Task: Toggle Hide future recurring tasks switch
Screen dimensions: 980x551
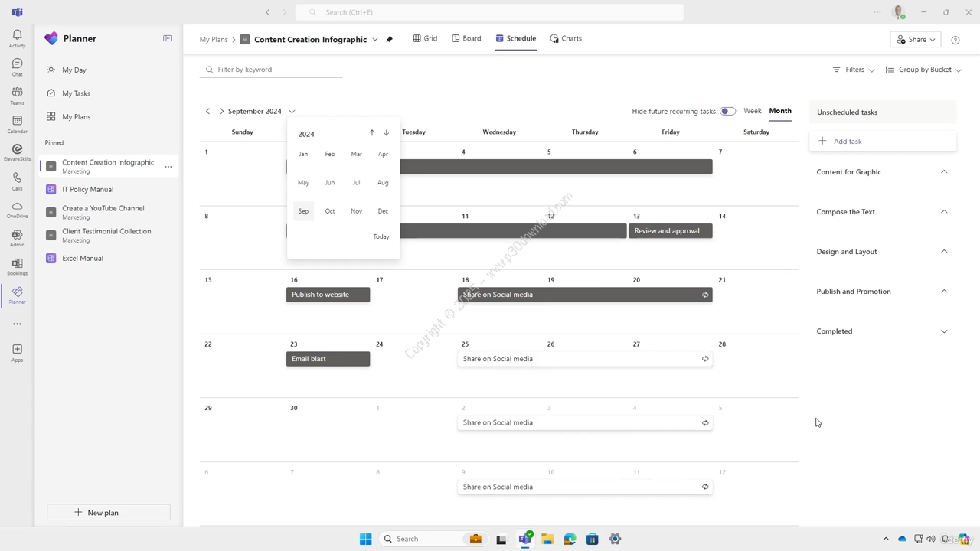Action: (x=727, y=111)
